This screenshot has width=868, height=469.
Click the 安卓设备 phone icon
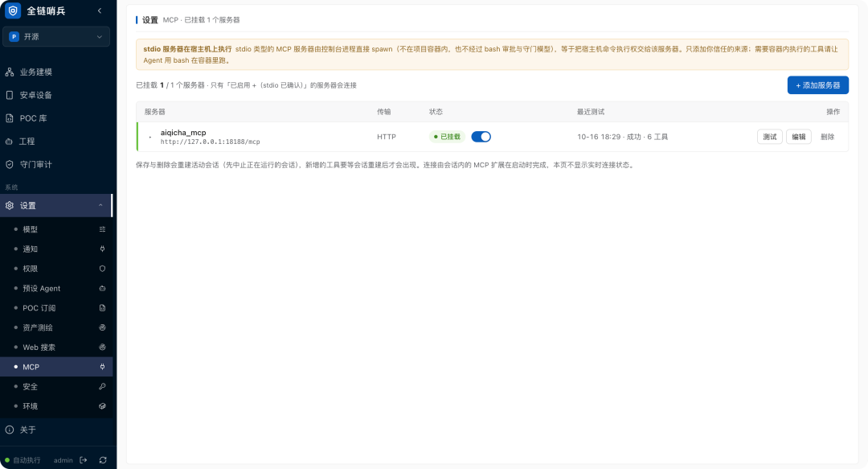(x=10, y=95)
